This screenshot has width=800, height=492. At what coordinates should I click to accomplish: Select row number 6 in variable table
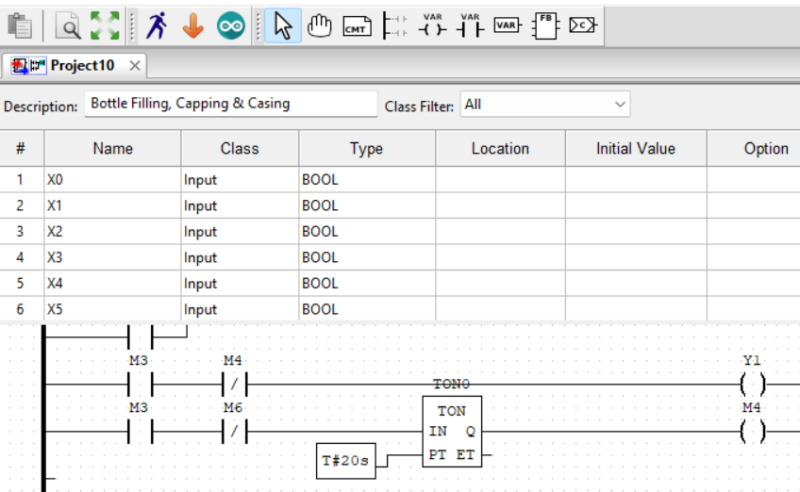(20, 309)
